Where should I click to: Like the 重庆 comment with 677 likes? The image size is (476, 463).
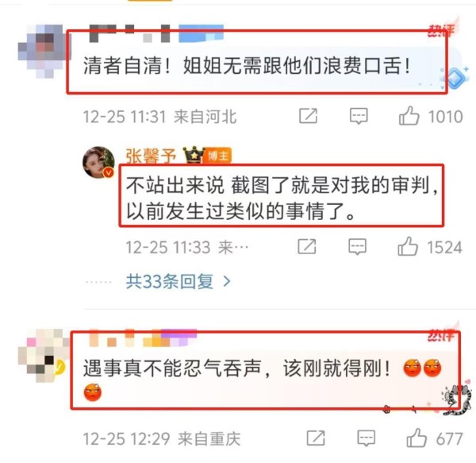tap(416, 438)
